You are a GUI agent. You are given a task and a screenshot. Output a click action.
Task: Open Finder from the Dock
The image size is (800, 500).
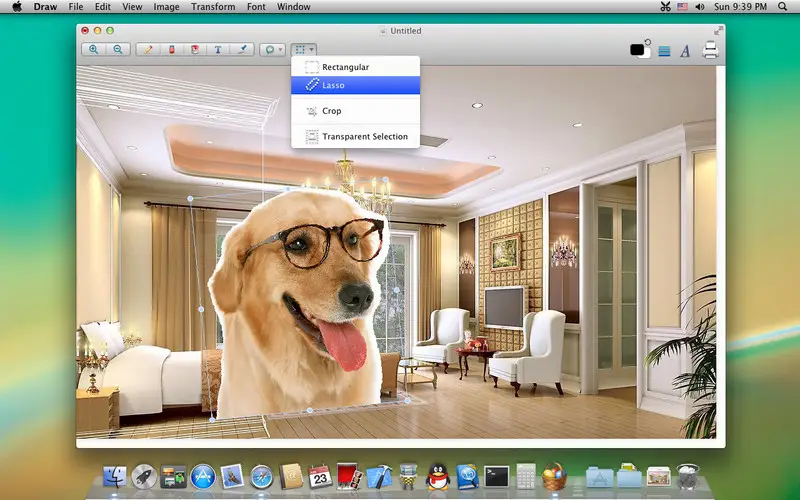pyautogui.click(x=114, y=477)
